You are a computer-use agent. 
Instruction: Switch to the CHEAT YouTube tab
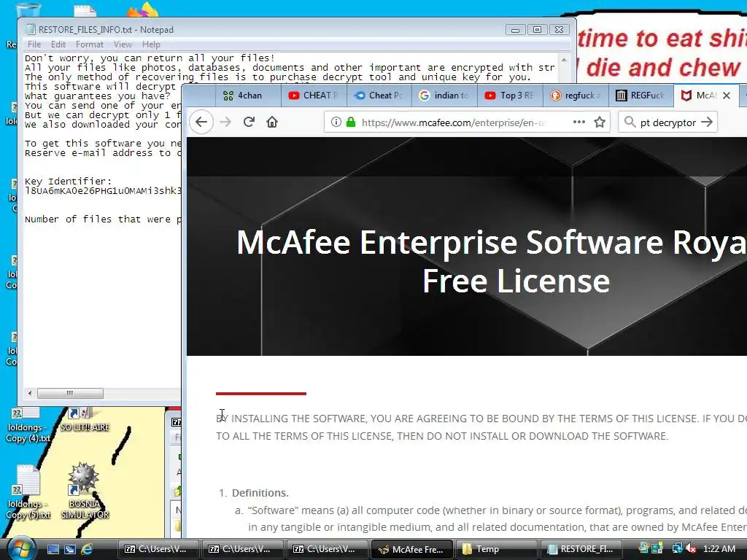pos(313,96)
